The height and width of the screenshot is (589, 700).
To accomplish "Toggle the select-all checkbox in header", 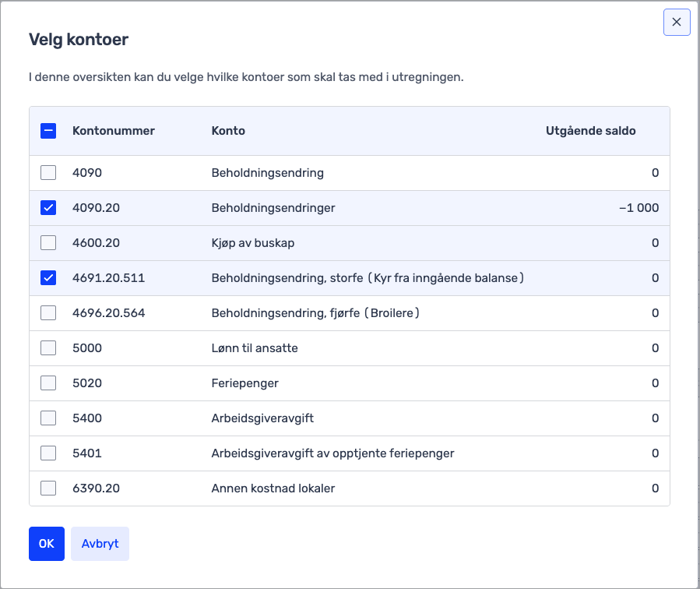I will click(48, 131).
